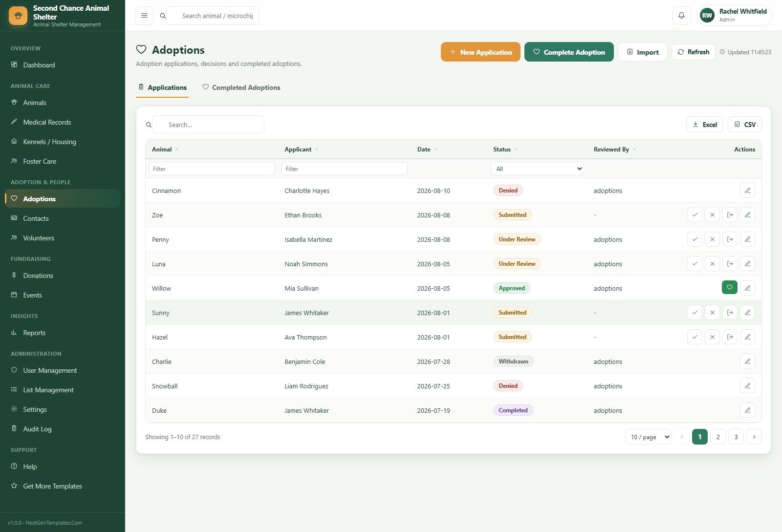Open Donations in the sidebar
This screenshot has height=532, width=782.
[63, 276]
